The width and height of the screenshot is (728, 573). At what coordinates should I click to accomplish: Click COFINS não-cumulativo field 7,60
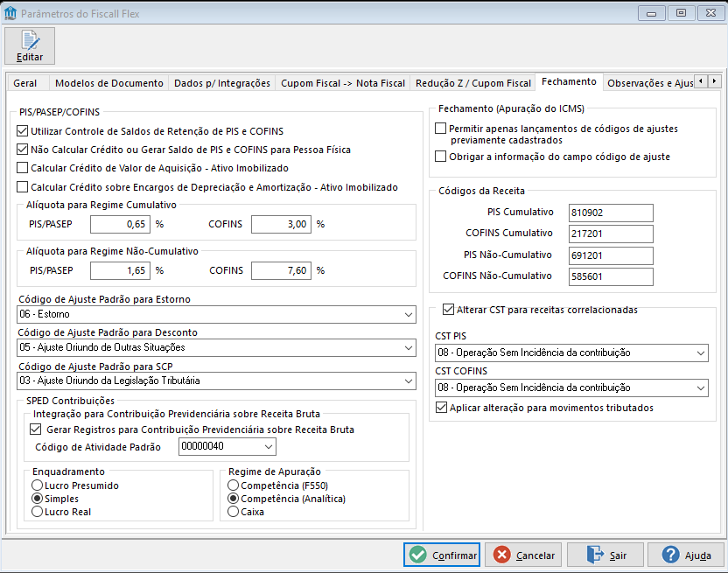pyautogui.click(x=282, y=270)
